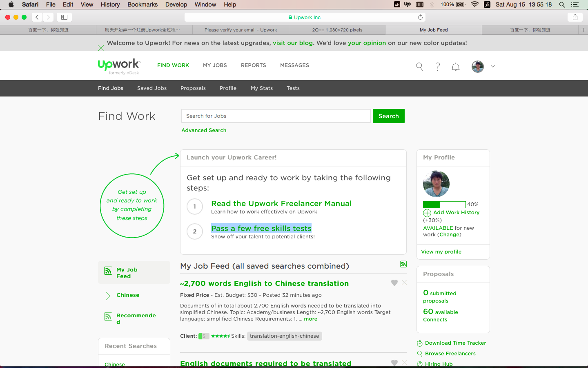Open the help question-mark icon

pos(437,66)
